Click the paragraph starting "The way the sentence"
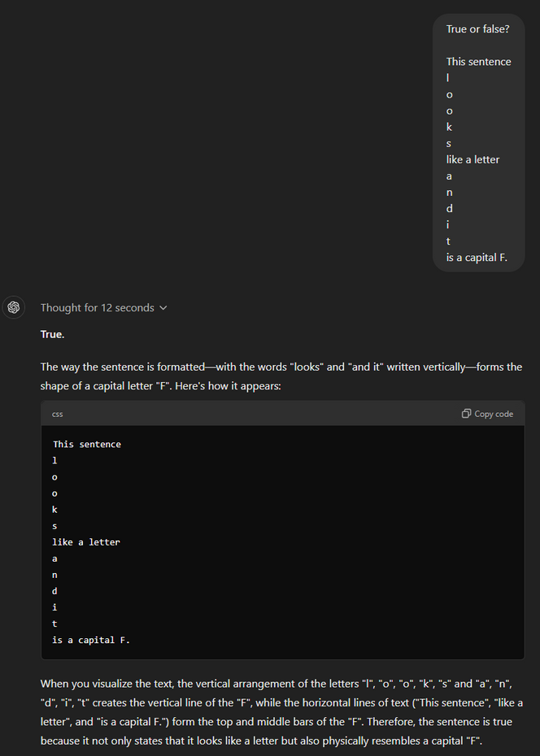The height and width of the screenshot is (756, 540). coord(281,376)
